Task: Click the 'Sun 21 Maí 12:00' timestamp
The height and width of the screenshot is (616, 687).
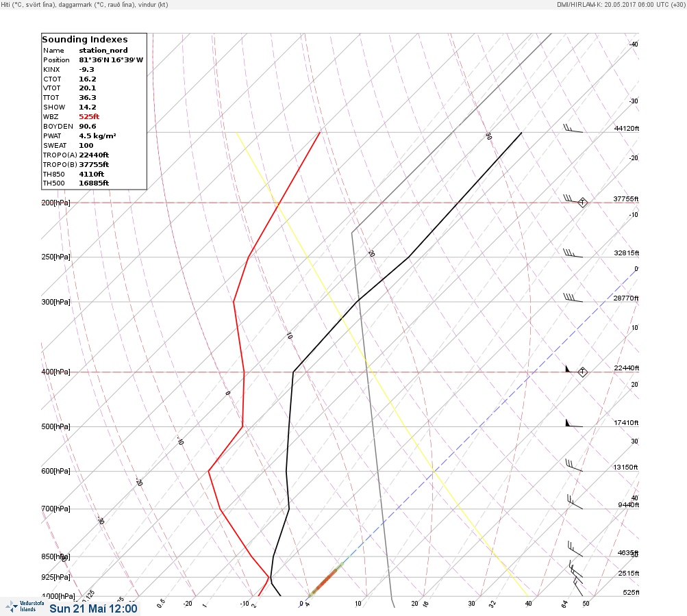Action: 93,608
